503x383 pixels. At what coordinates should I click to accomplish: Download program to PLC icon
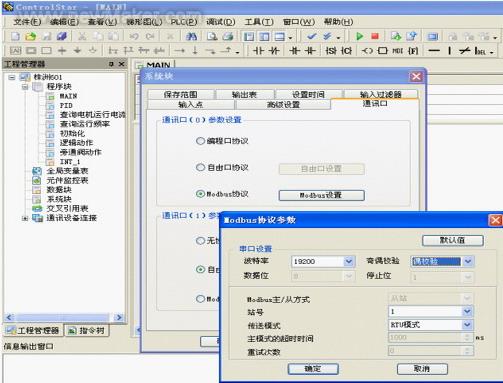coord(396,36)
